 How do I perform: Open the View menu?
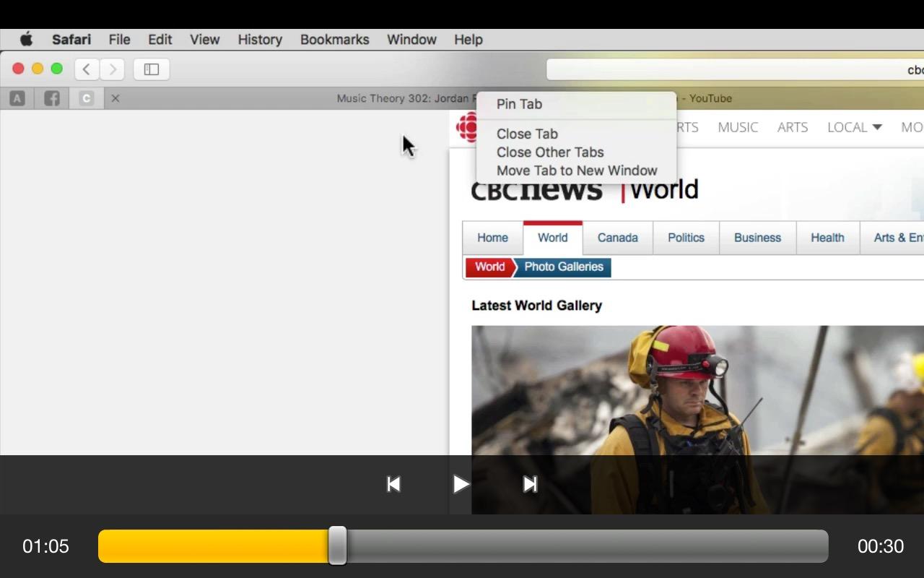205,40
